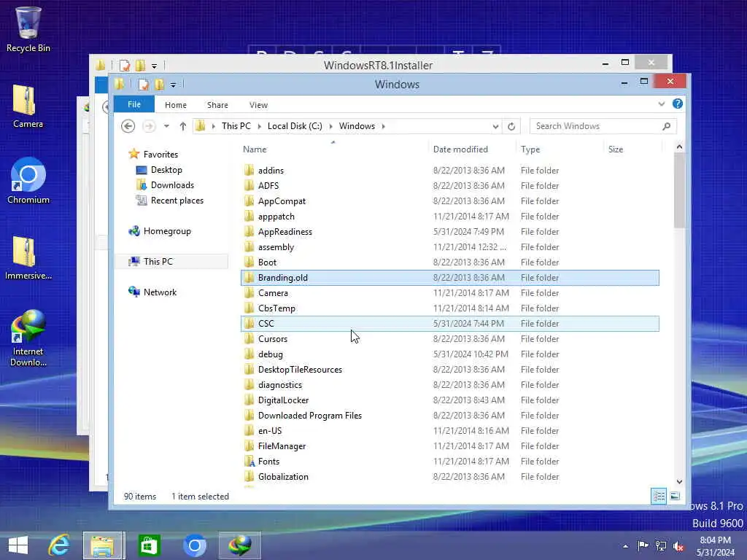The width and height of the screenshot is (747, 560).
Task: Select Network in navigation pane
Action: tap(160, 292)
